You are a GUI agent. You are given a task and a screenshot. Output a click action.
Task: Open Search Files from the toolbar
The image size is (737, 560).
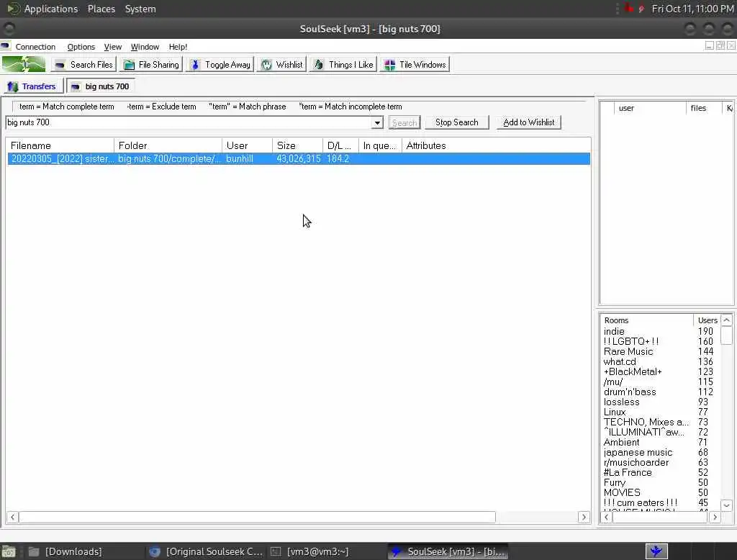tap(83, 64)
